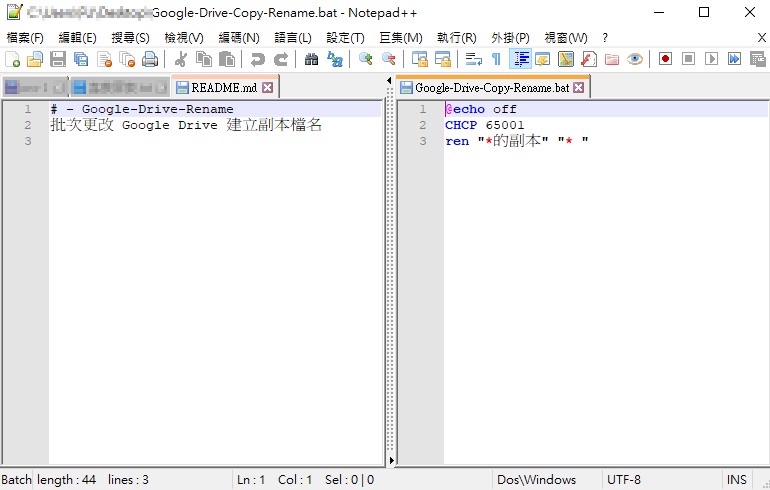Click 'length : 44' in the status bar
The image size is (770, 490).
tap(66, 480)
